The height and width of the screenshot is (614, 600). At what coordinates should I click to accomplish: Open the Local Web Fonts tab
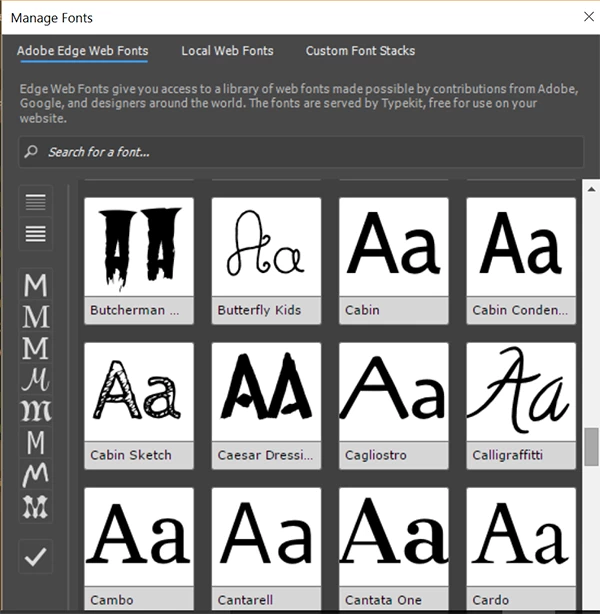point(227,51)
